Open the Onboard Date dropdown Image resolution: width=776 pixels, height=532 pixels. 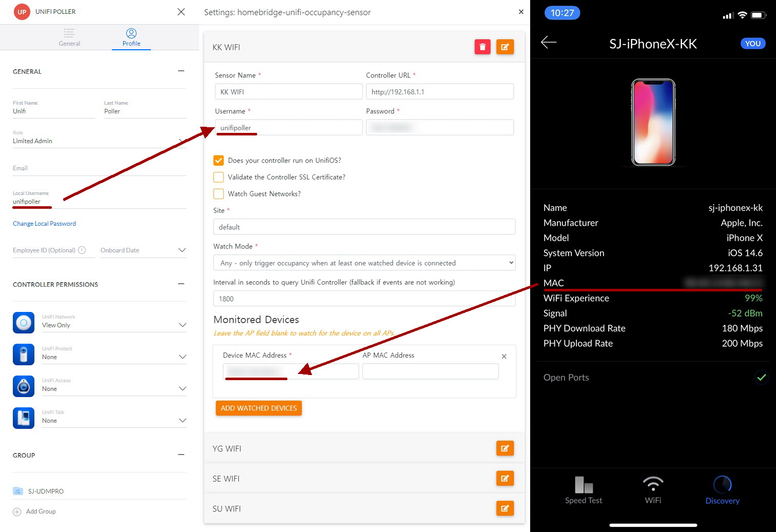[143, 250]
